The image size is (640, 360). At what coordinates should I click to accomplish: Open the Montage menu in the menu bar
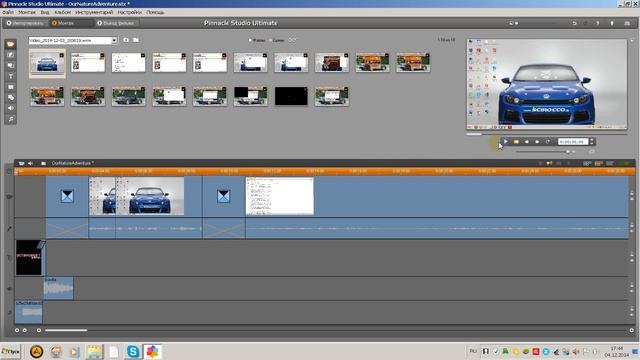tap(27, 12)
